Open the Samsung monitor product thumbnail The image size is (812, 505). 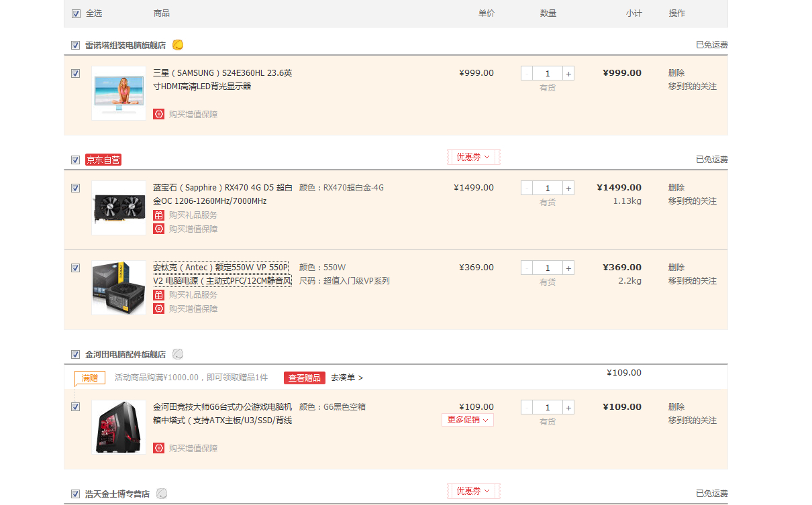119,93
